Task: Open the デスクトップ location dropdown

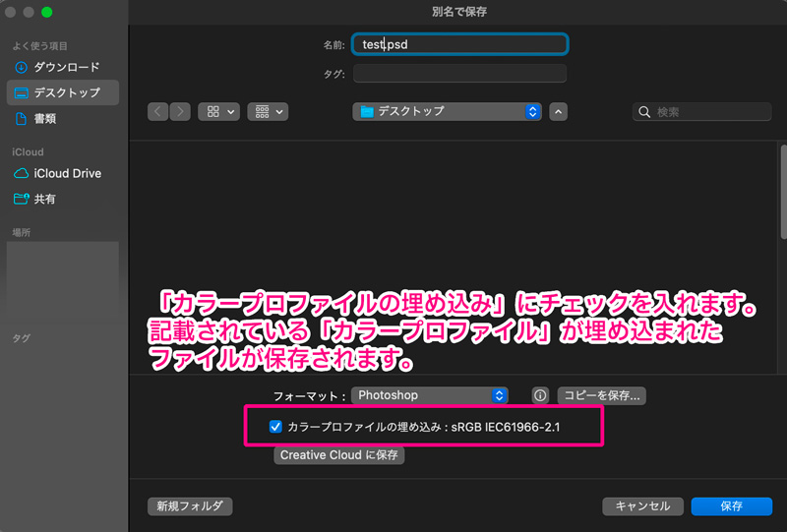Action: click(x=448, y=112)
